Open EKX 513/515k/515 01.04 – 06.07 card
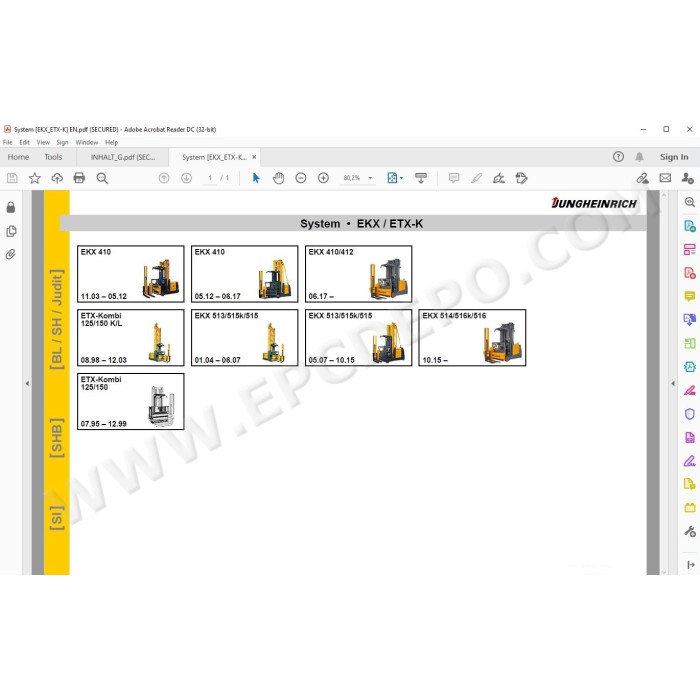700x700 pixels. (x=245, y=338)
